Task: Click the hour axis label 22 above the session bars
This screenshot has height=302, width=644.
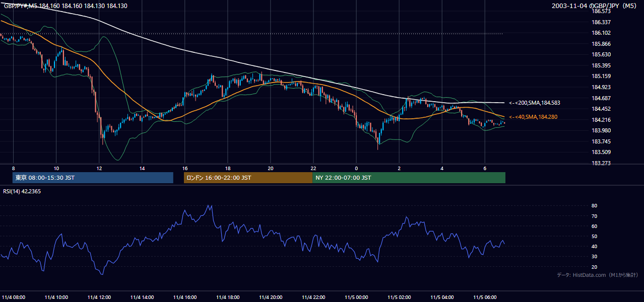Action: point(313,168)
